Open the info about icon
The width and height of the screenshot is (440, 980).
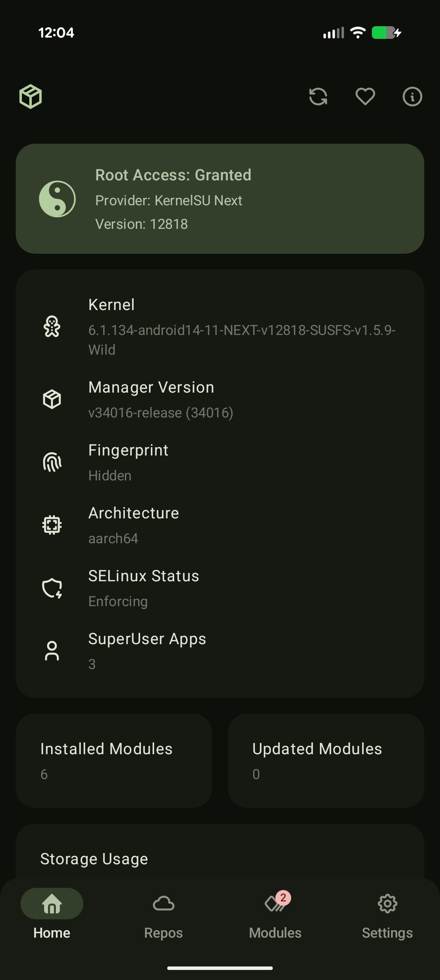pos(412,97)
